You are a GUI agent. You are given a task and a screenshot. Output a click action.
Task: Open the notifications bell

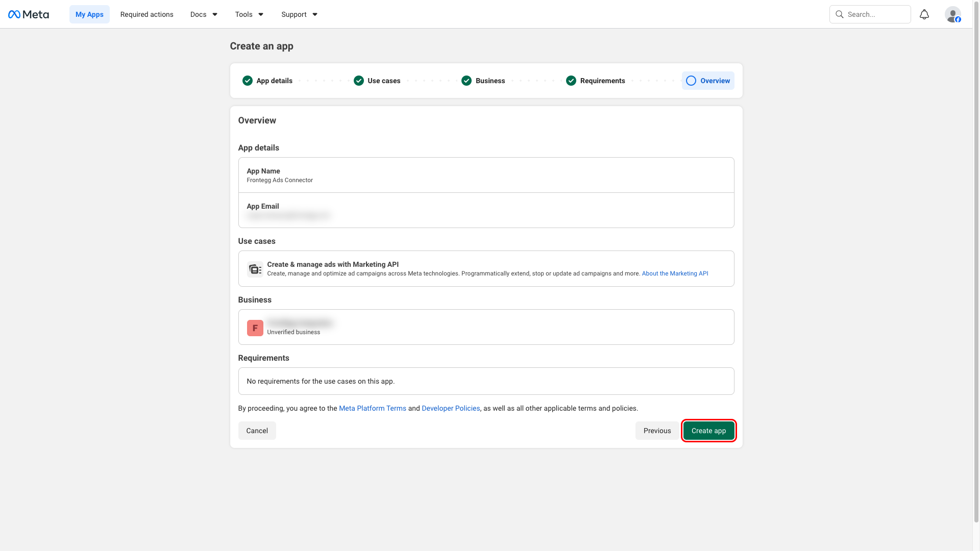(x=924, y=14)
